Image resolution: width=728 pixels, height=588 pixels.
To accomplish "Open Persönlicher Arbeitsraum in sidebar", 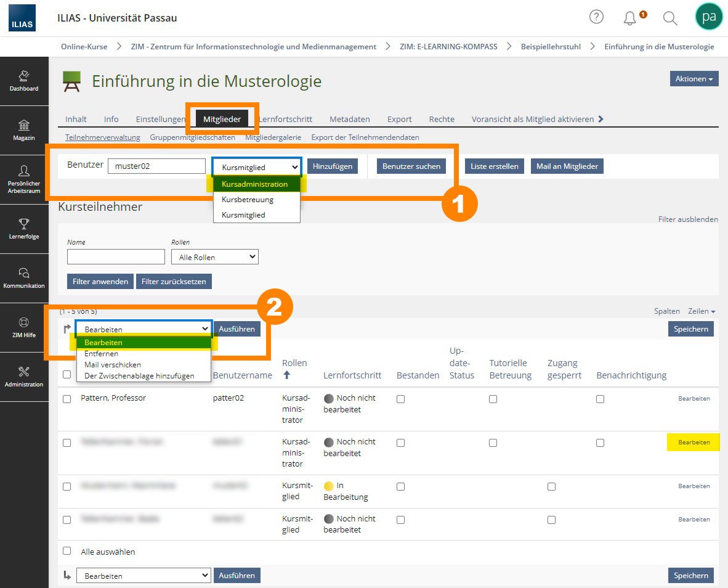I will pos(24,180).
